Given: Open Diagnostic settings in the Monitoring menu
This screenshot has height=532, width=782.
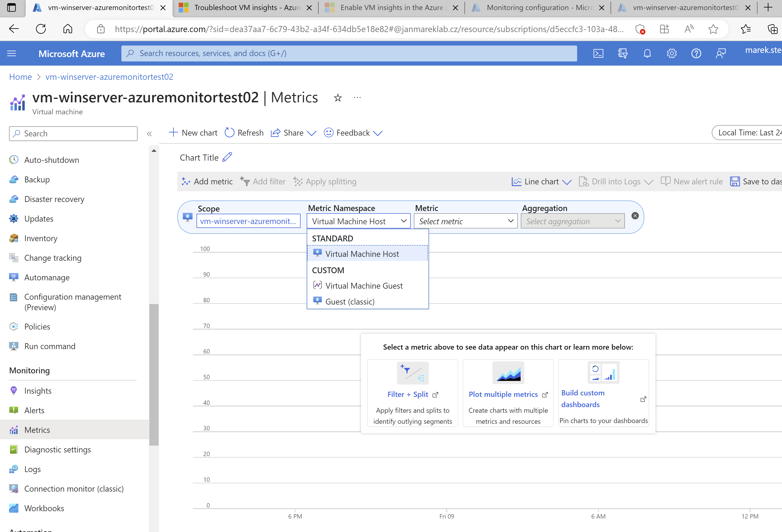Looking at the screenshot, I should point(58,449).
